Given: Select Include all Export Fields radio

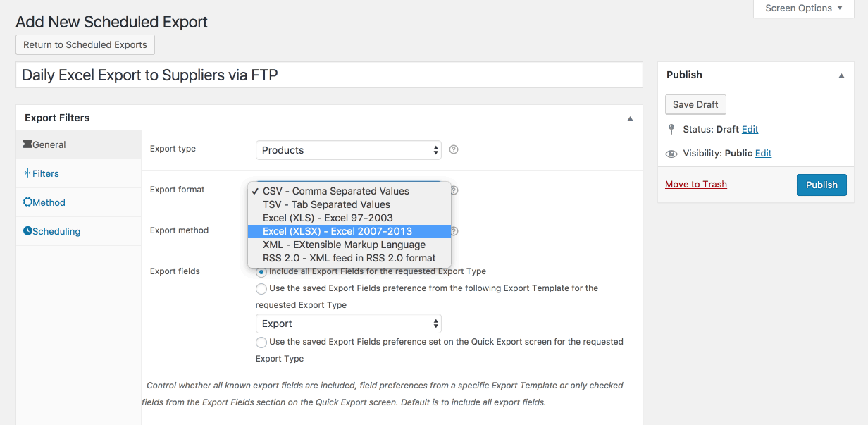Looking at the screenshot, I should (261, 271).
